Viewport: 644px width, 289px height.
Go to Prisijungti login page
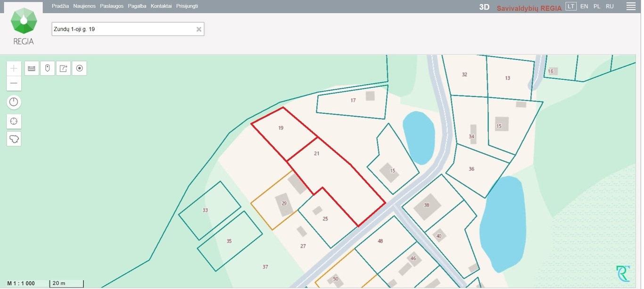187,6
